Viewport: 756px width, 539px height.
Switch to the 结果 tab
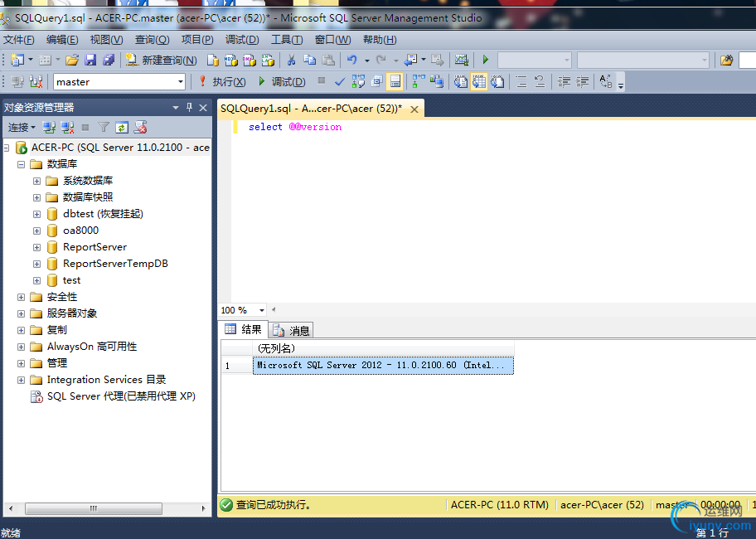tap(244, 329)
